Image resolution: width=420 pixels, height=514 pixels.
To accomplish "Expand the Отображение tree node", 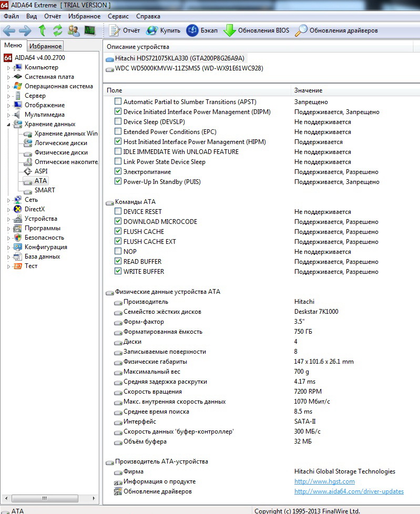I will [x=8, y=106].
